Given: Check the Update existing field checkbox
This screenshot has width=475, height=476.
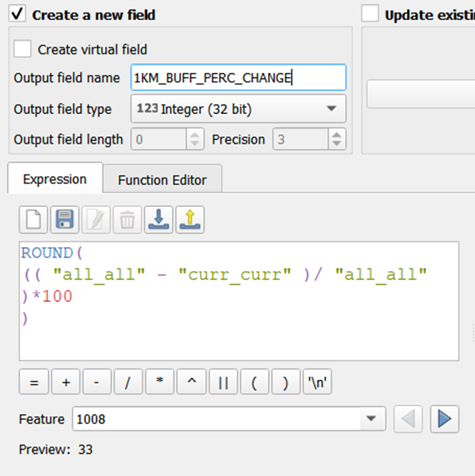Looking at the screenshot, I should [370, 14].
